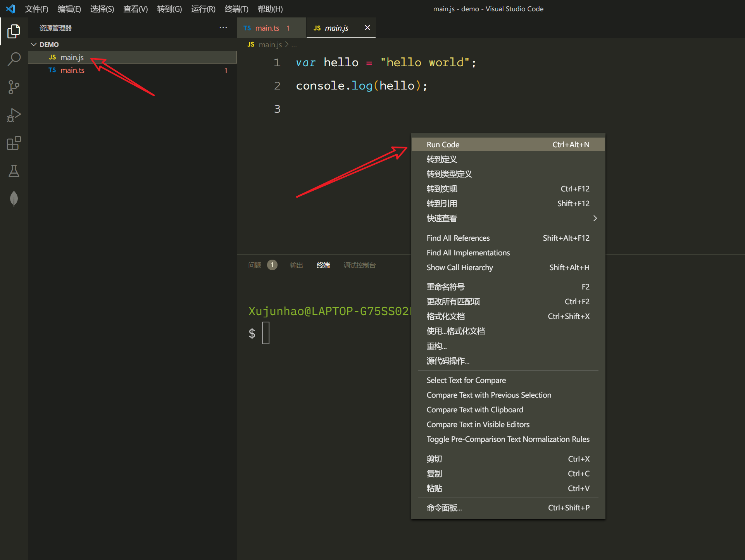Open the Source Control icon

click(x=14, y=87)
